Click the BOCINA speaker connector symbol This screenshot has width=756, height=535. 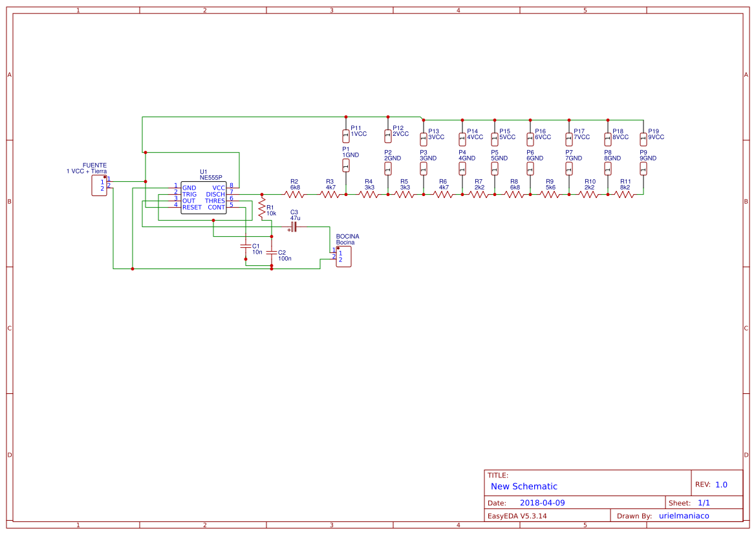[x=344, y=255]
